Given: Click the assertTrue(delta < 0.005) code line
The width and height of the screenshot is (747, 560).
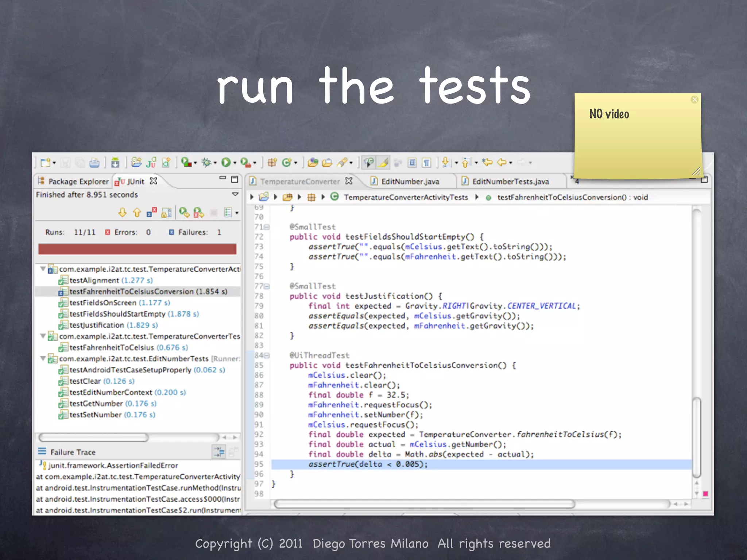Looking at the screenshot, I should [368, 464].
